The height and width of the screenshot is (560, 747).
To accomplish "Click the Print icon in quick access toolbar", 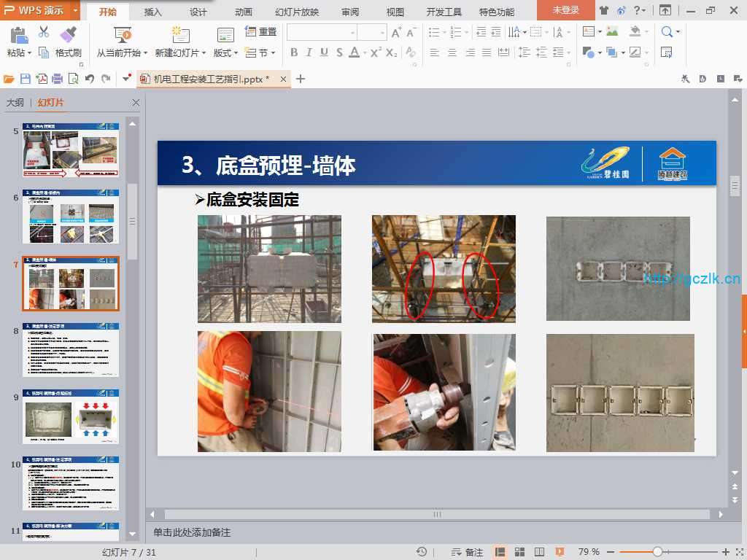I will [x=58, y=79].
